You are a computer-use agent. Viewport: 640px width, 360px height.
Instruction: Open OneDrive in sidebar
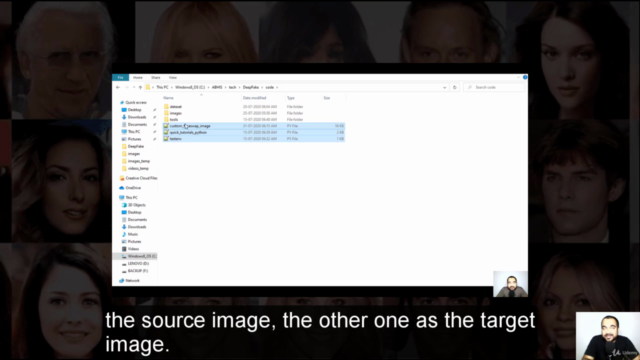click(x=133, y=188)
